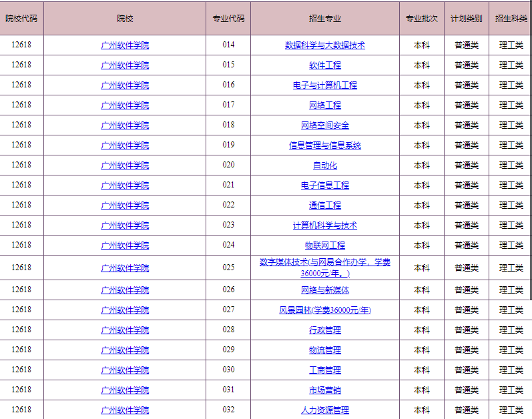Open 广州软件学院 link in row 025
Viewport: 532px width, 419px height.
125,268
